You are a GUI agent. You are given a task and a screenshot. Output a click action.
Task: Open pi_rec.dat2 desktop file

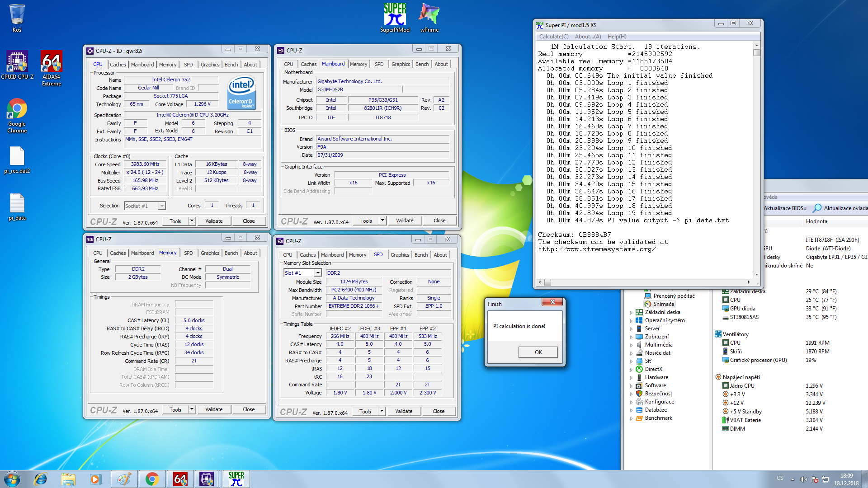tap(17, 160)
